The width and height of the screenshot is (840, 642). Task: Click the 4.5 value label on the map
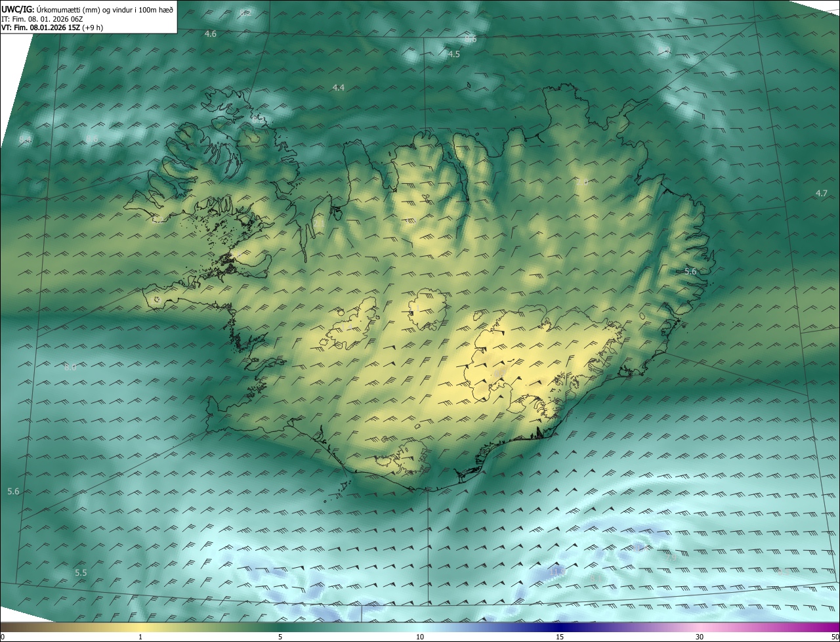(454, 54)
